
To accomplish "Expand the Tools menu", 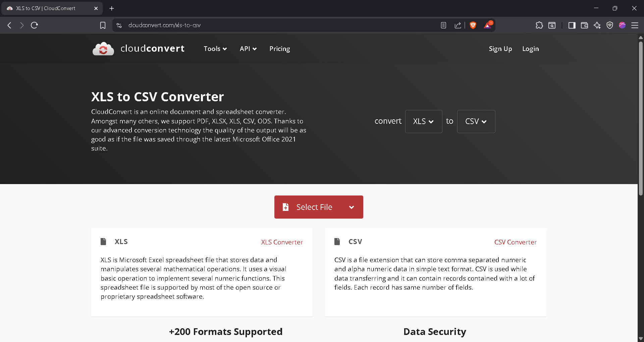I will click(x=215, y=49).
